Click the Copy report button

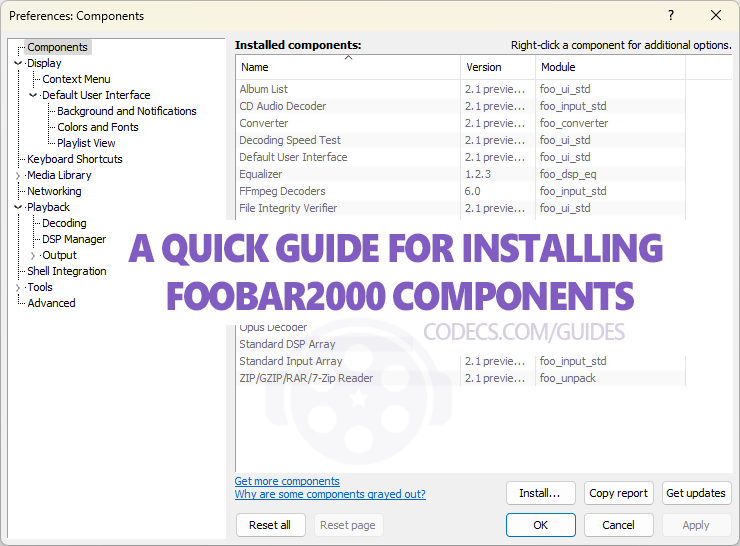pyautogui.click(x=618, y=493)
